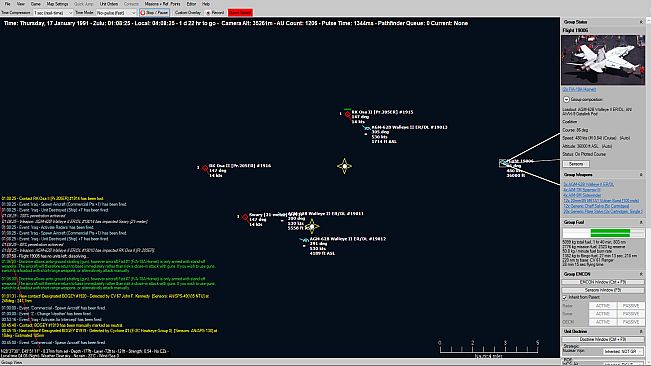Click the F/A-18 Hornet aircraft photo

[603, 60]
